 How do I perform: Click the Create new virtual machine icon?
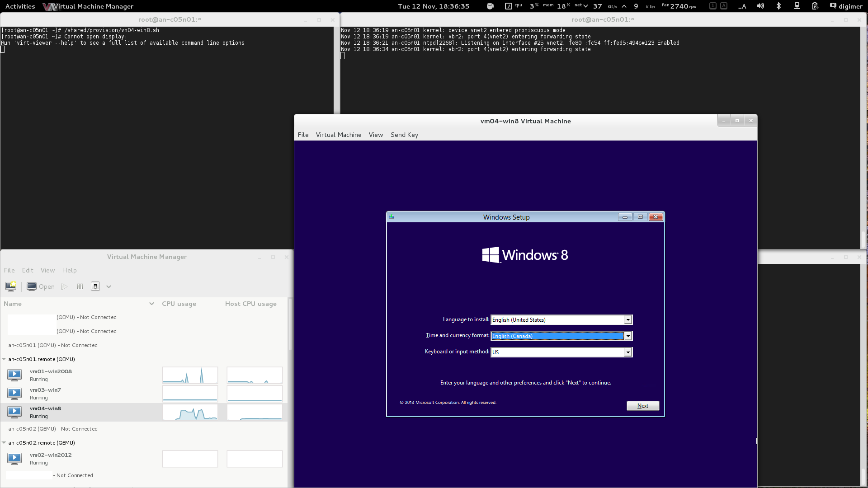(11, 286)
